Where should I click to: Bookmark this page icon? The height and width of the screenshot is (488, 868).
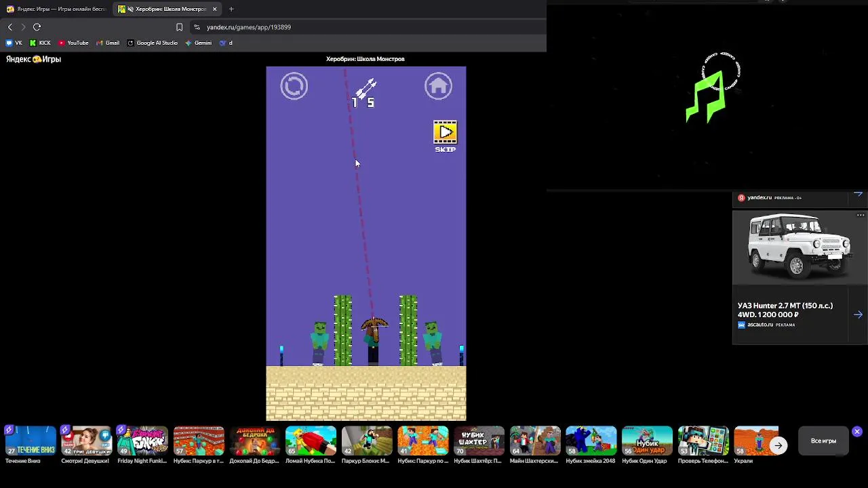179,27
